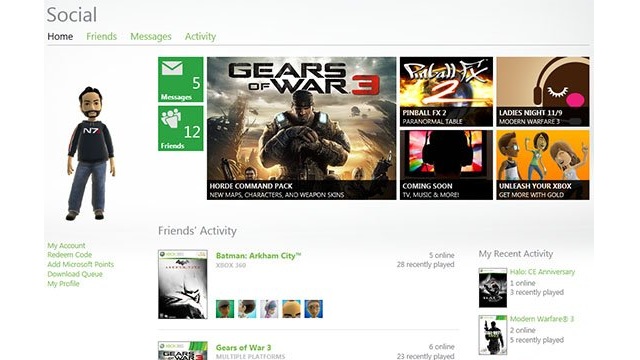The width and height of the screenshot is (640, 360).
Task: Click '1 online' under Halo: CE Anniversary
Action: pyautogui.click(x=522, y=283)
